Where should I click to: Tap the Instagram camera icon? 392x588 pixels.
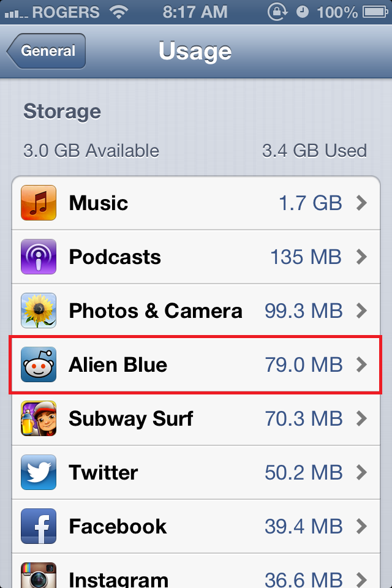39,575
